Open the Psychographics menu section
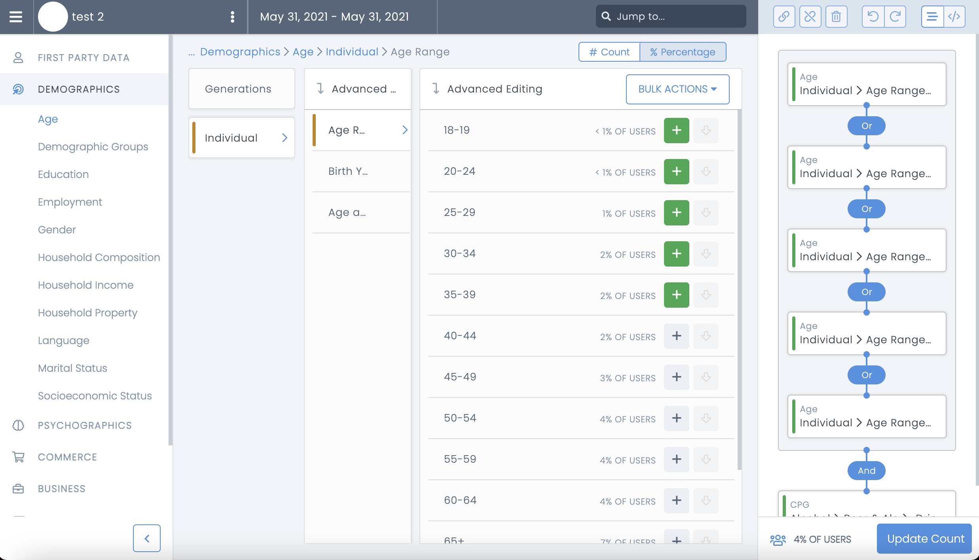Image resolution: width=979 pixels, height=560 pixels. tap(85, 425)
